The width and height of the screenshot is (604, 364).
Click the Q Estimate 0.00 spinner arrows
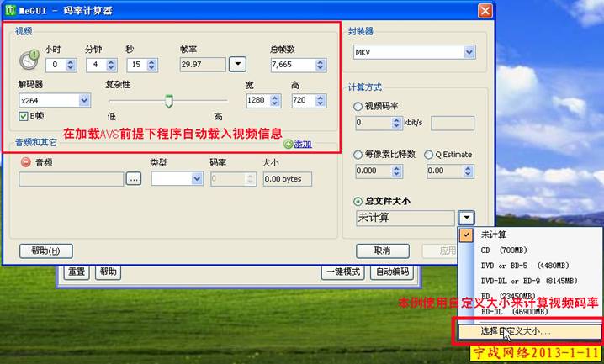[x=468, y=171]
